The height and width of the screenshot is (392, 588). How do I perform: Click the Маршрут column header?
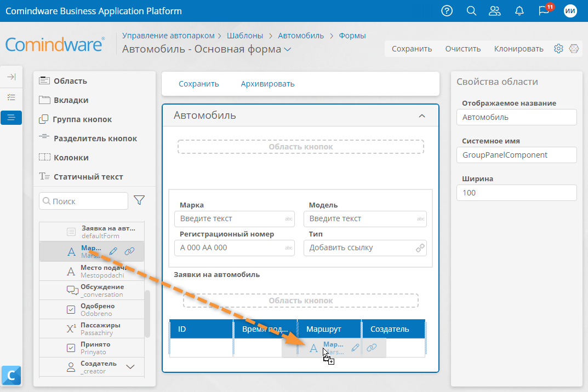[x=329, y=329]
